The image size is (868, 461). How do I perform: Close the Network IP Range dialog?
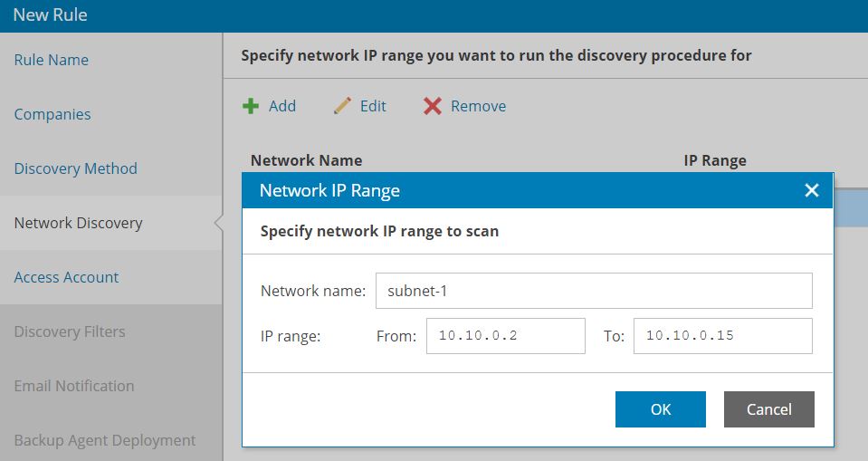coord(812,190)
